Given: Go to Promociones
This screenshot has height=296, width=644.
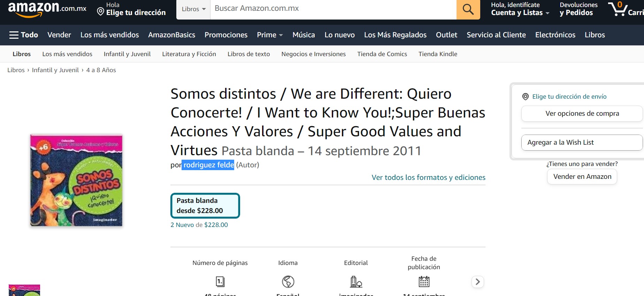Looking at the screenshot, I should coord(226,35).
